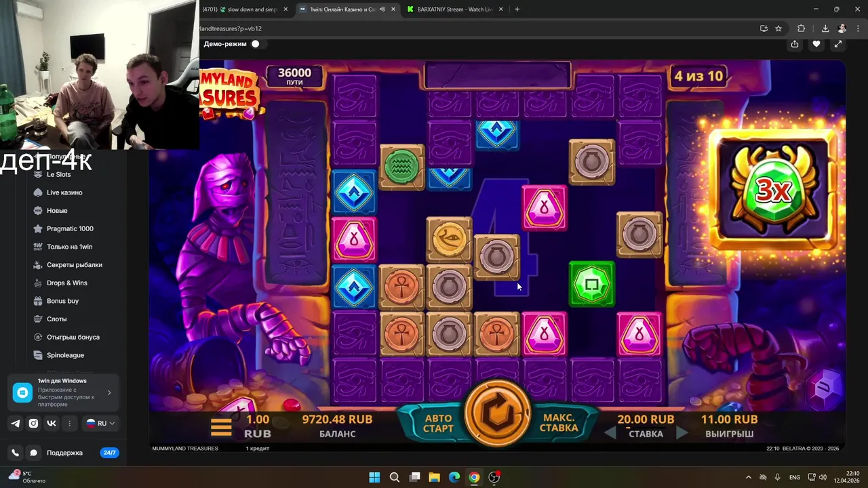Open the browser extensions puzzle icon

(x=802, y=28)
